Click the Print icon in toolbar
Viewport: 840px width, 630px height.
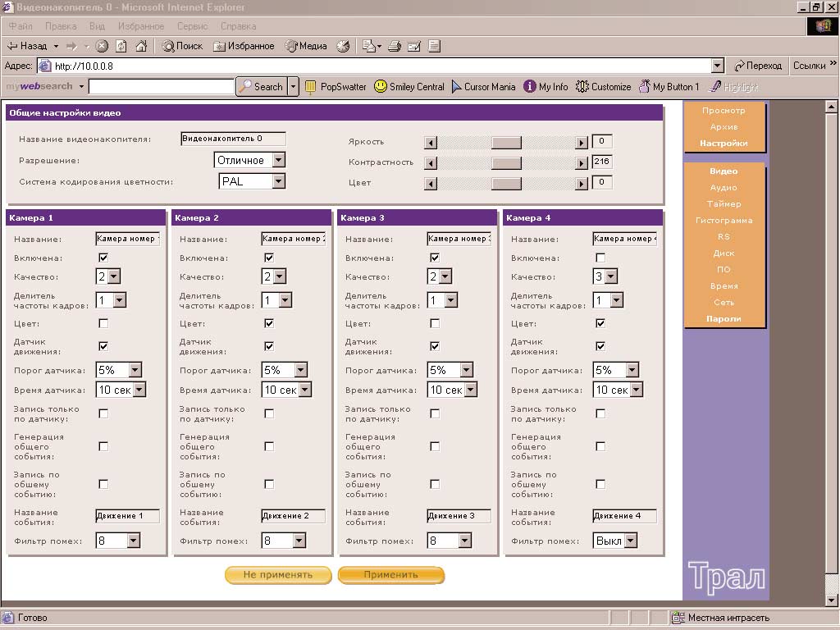(x=394, y=46)
